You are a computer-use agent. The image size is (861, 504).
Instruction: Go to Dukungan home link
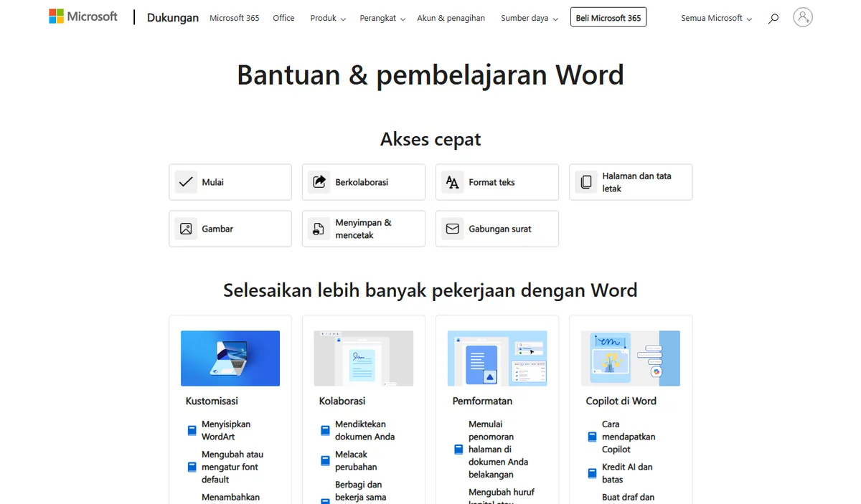173,18
